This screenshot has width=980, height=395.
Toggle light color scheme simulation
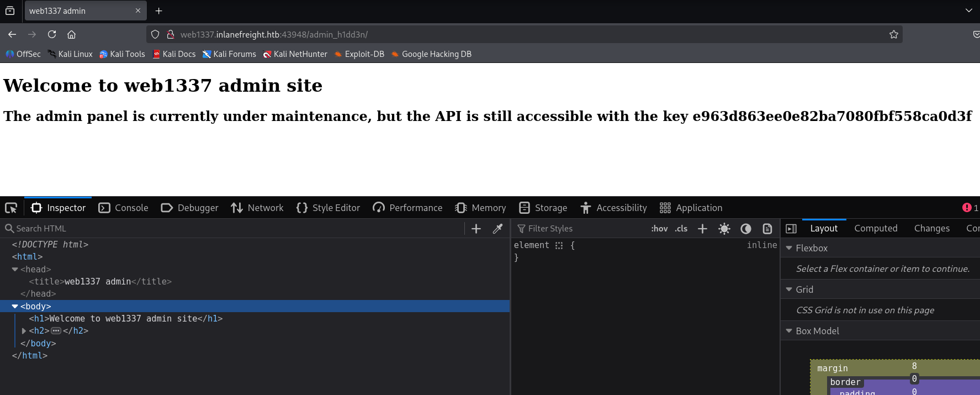tap(724, 229)
